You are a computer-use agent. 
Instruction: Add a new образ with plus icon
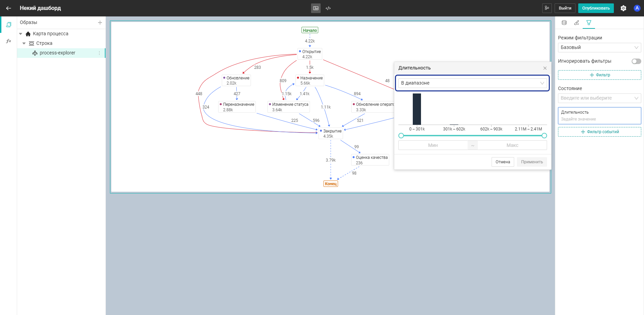[100, 23]
